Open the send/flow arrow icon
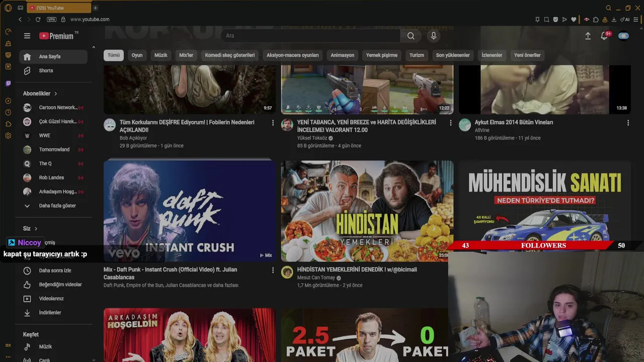 pos(565,19)
